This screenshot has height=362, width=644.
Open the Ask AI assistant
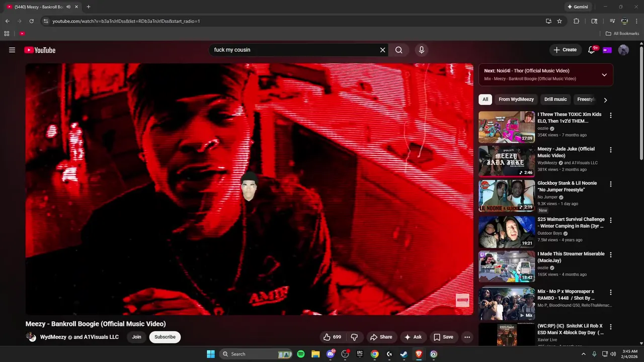(413, 337)
